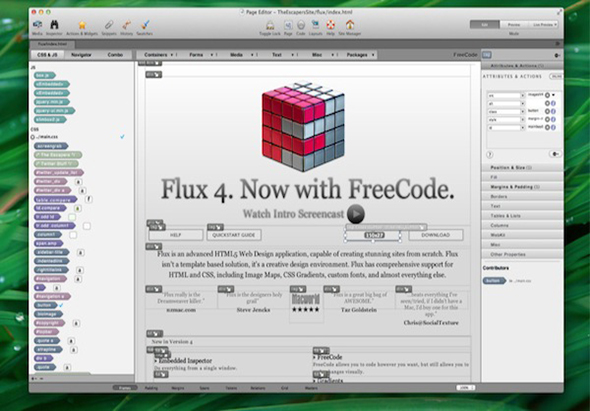Expand the Other Properties section
The image size is (590, 411).
(x=522, y=254)
